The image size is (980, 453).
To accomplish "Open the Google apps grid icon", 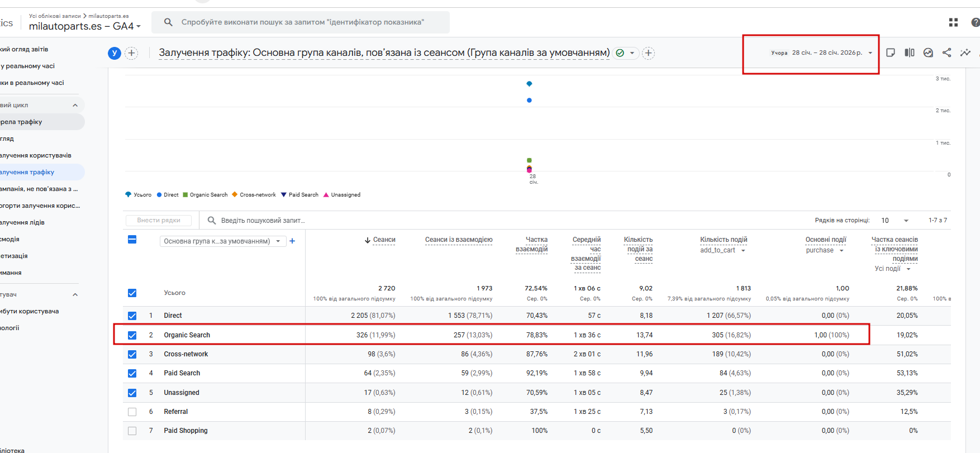I will (x=953, y=22).
